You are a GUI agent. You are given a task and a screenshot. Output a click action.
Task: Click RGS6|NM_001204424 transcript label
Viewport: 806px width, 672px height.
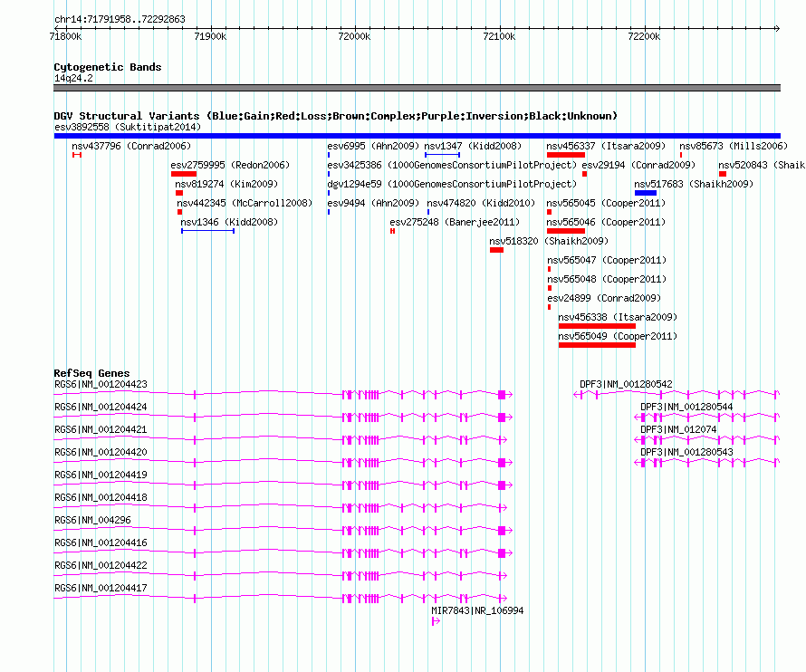(x=101, y=407)
